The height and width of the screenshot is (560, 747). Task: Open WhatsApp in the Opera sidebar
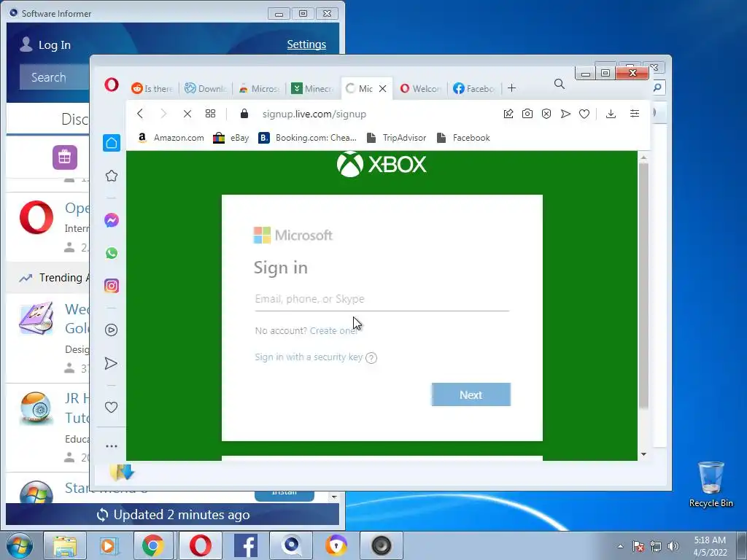(112, 253)
